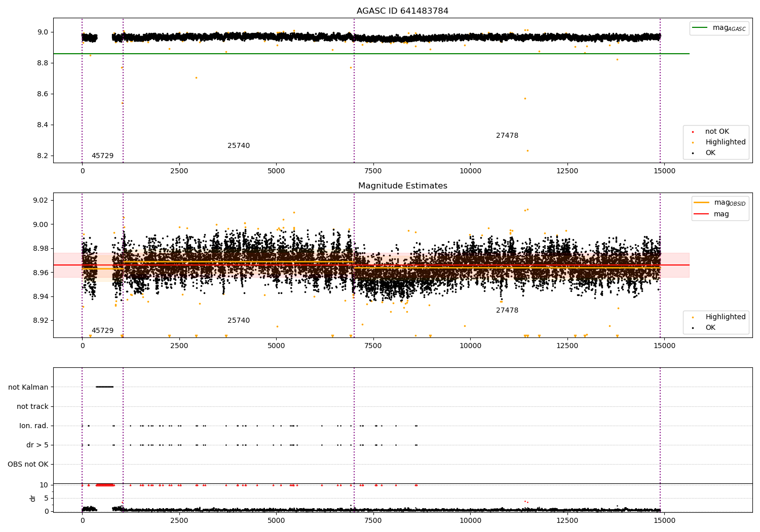Click the 9.02 y-axis tick label
This screenshot has width=760, height=532.
pos(41,200)
